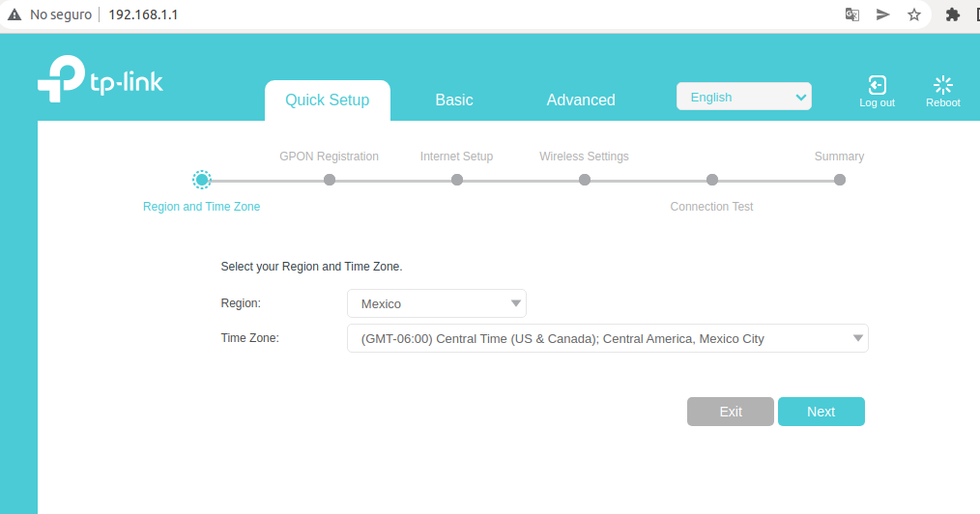Open the English language dropdown

[x=743, y=97]
